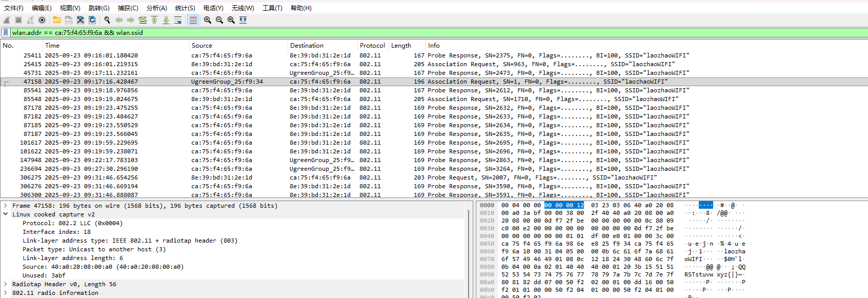Go forward to next packet

point(131,20)
